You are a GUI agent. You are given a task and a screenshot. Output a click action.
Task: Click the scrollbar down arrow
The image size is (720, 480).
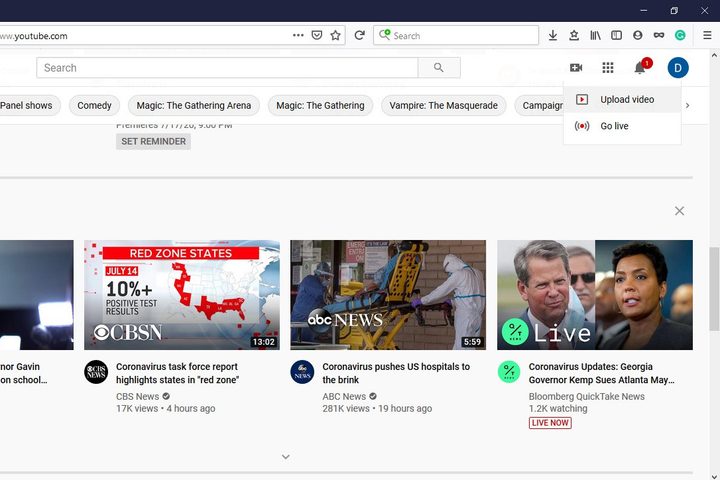click(714, 476)
